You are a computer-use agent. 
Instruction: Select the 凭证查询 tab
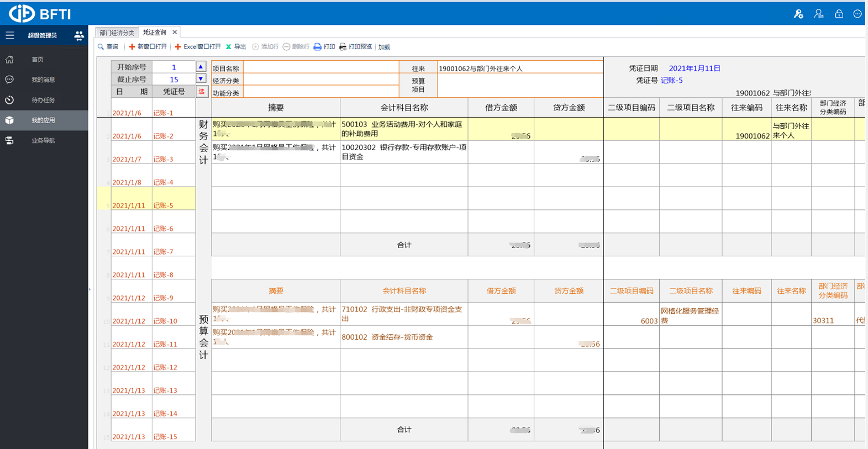[155, 33]
